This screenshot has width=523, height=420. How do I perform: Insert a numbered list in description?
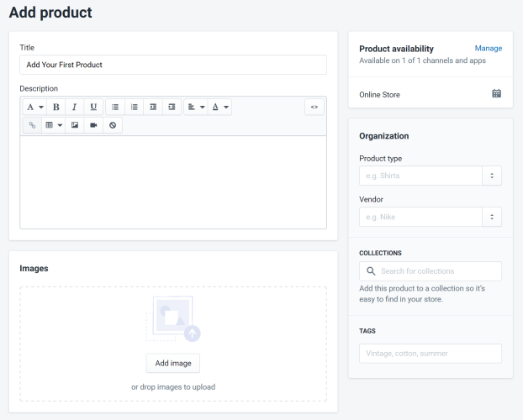[134, 107]
